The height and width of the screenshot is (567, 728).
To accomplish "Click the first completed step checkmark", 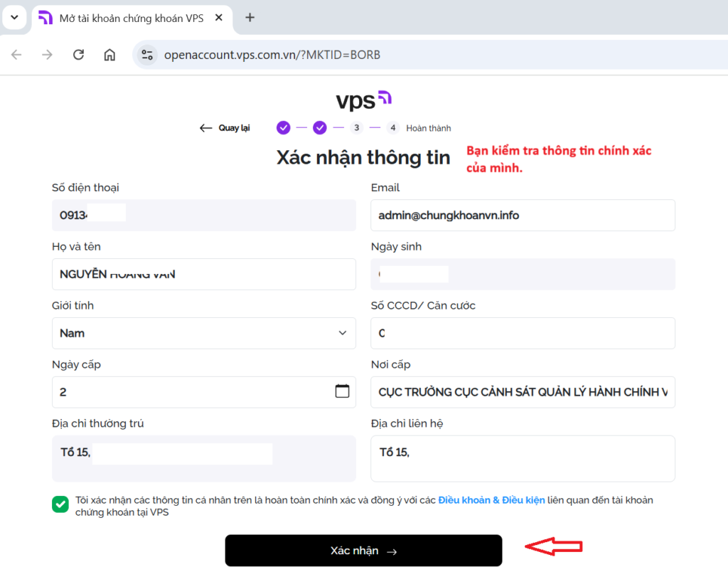I will 283,128.
